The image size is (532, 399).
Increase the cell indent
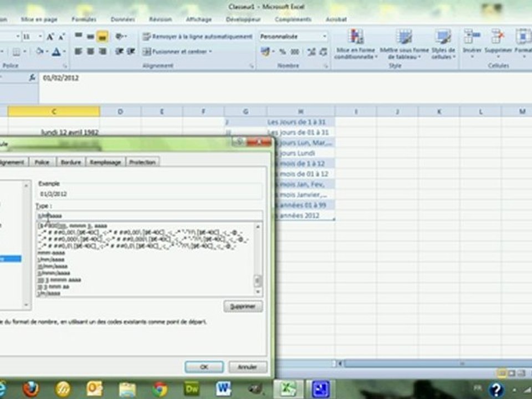point(131,51)
